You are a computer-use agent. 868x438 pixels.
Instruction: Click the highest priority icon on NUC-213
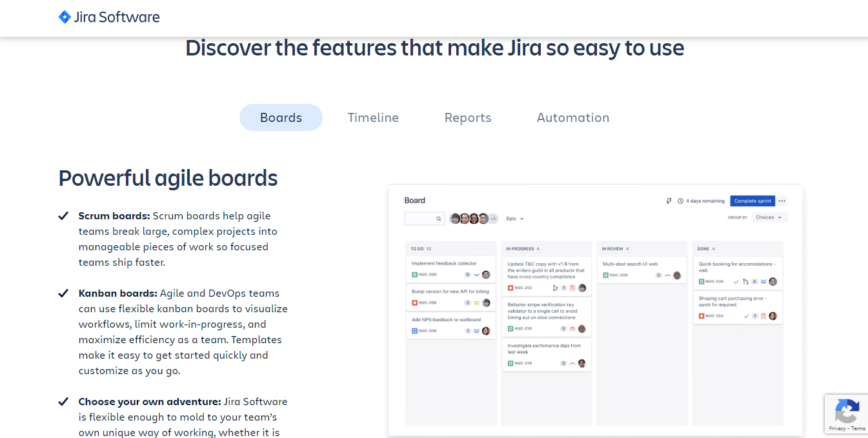572,288
